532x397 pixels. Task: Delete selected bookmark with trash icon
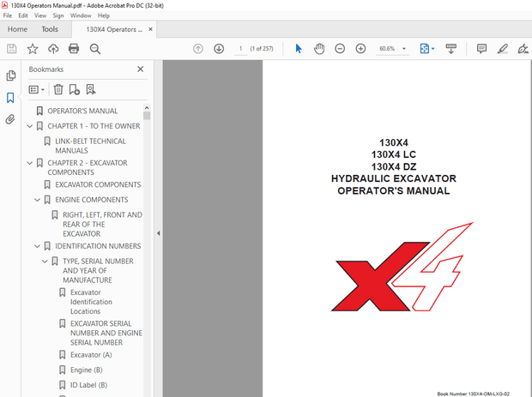coord(58,89)
